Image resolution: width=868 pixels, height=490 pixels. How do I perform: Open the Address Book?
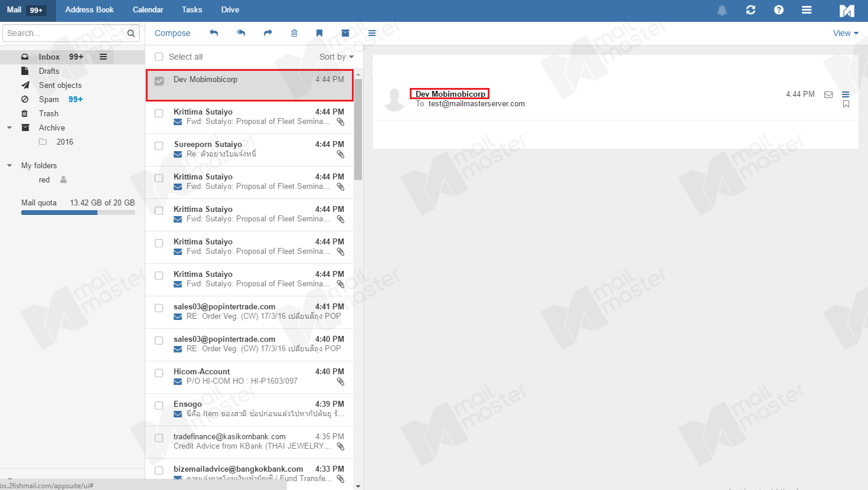pos(89,9)
